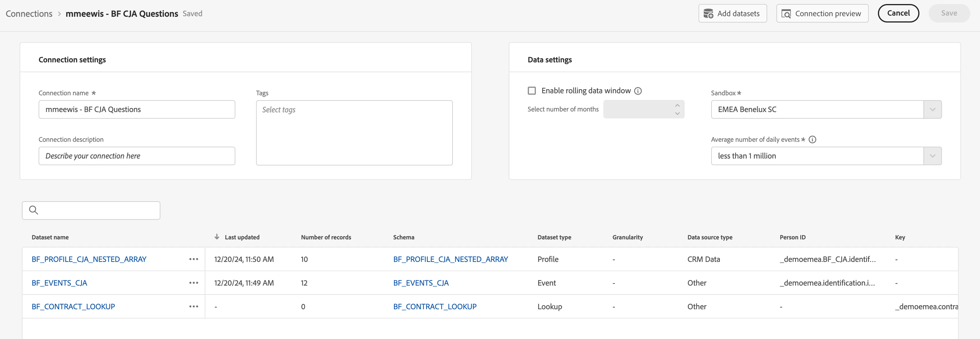Edit the Connection name field
980x339 pixels.
tap(137, 109)
